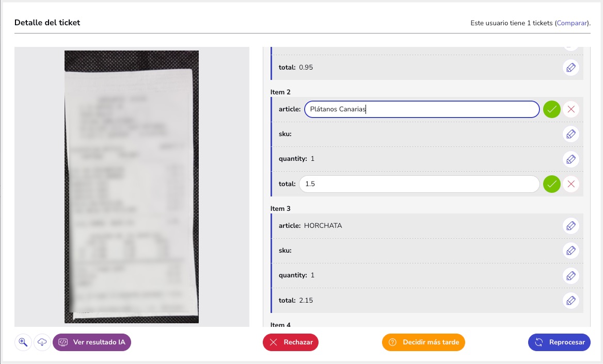
Task: Download the ticket via the cloud icon
Action: click(x=42, y=342)
